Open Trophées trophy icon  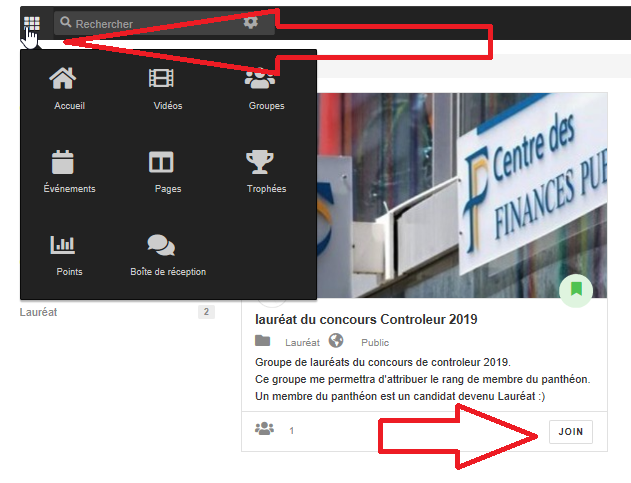coord(260,162)
